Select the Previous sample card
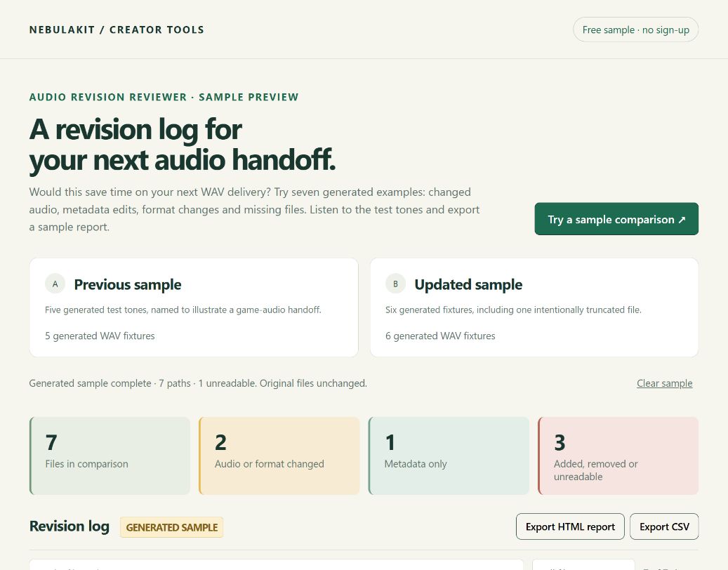Image resolution: width=728 pixels, height=570 pixels. (x=194, y=307)
